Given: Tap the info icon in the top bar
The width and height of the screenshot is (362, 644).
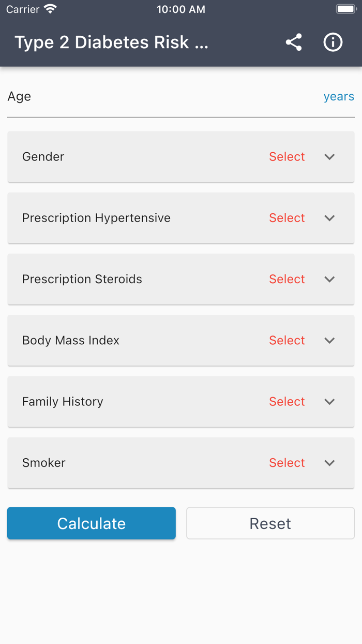Looking at the screenshot, I should click(x=333, y=42).
